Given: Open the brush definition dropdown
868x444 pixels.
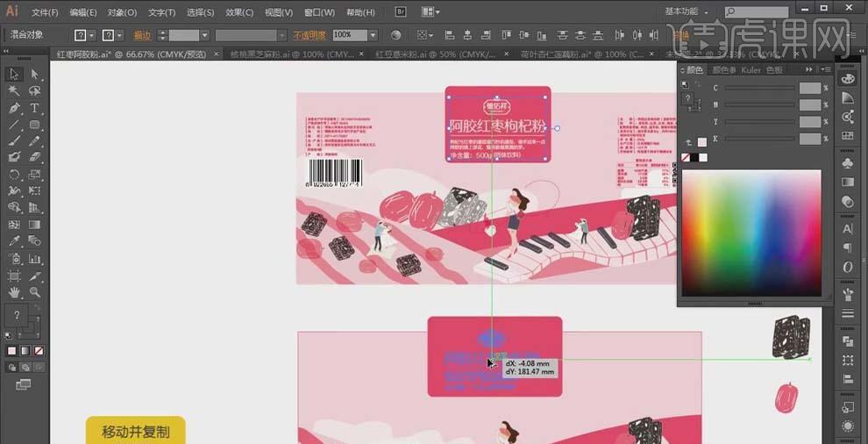Looking at the screenshot, I should pyautogui.click(x=281, y=35).
